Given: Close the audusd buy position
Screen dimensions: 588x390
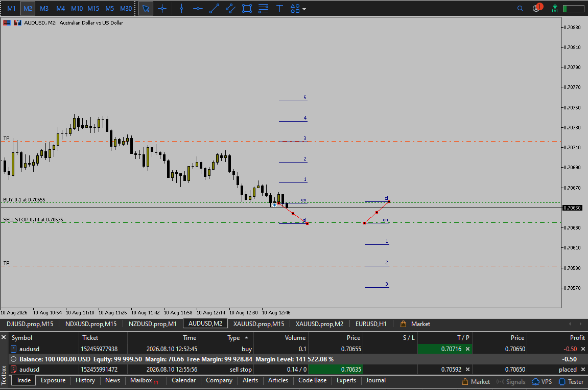Looking at the screenshot, I should [583, 349].
